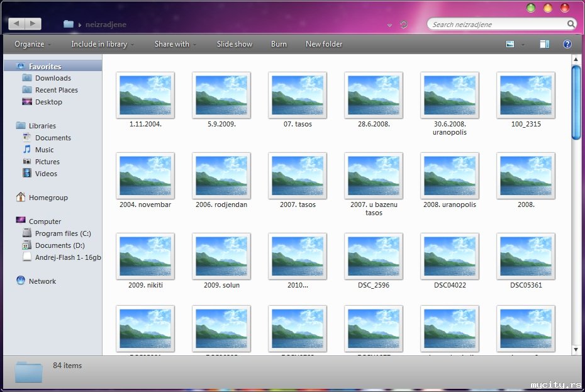585x392 pixels.
Task: Select the DSC_2596 thumbnail
Action: click(x=374, y=257)
